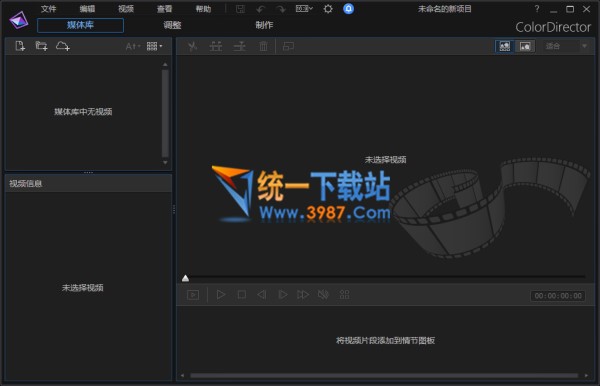Image resolution: width=600 pixels, height=386 pixels.
Task: Click the blue notification bell icon
Action: pyautogui.click(x=348, y=9)
